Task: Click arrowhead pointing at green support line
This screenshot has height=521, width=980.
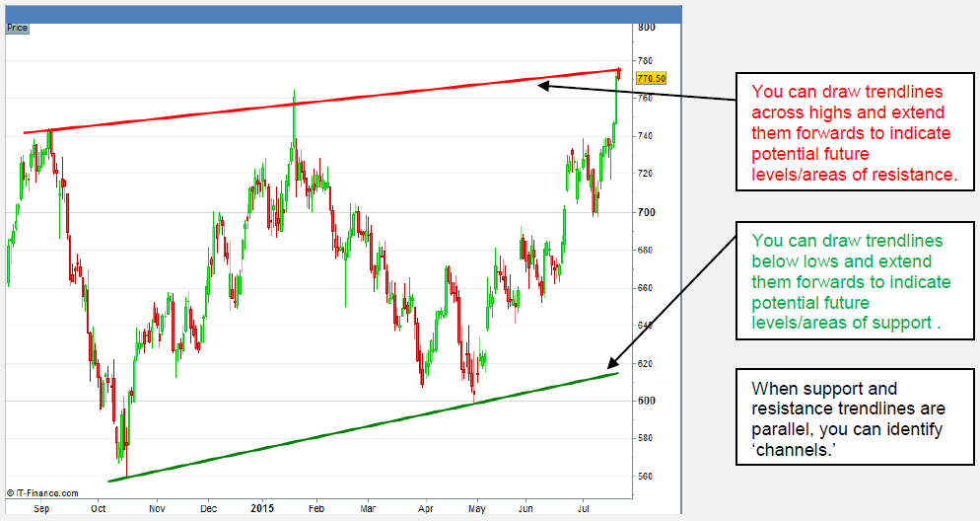Action: coord(613,364)
